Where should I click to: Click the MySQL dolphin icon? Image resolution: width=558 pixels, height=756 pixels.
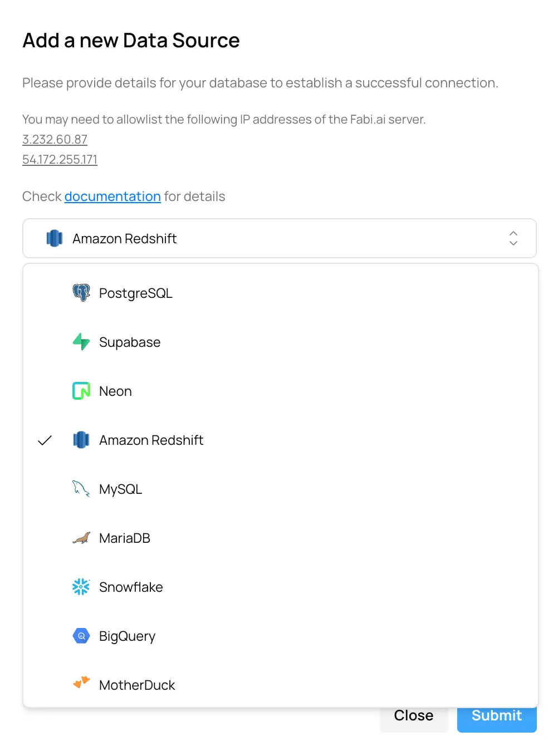coord(81,489)
